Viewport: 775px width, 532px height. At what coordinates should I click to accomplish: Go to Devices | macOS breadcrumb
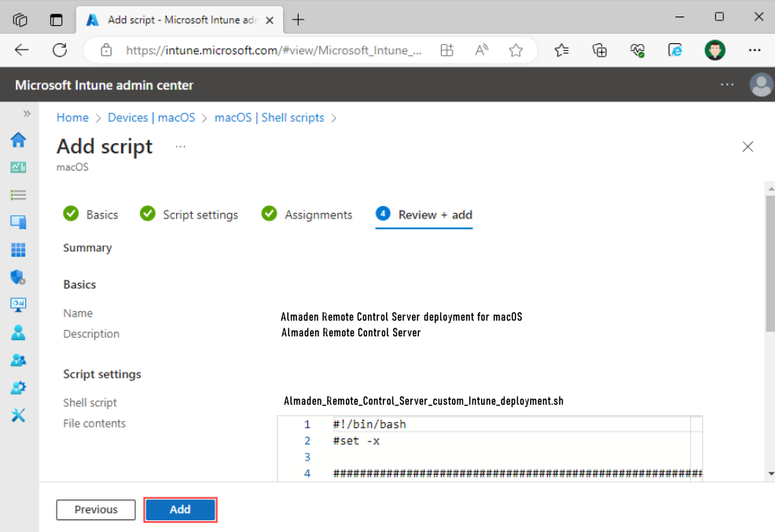coord(151,118)
